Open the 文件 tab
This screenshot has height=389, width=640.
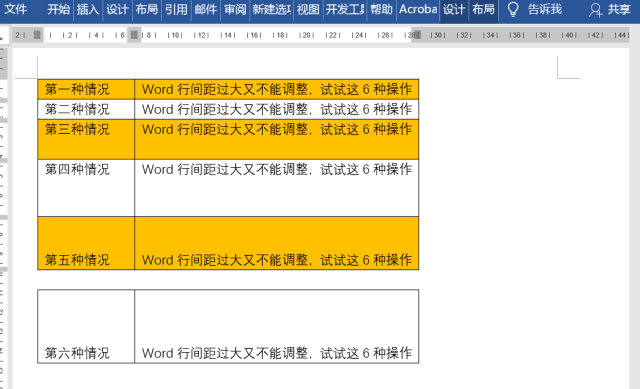pyautogui.click(x=16, y=9)
